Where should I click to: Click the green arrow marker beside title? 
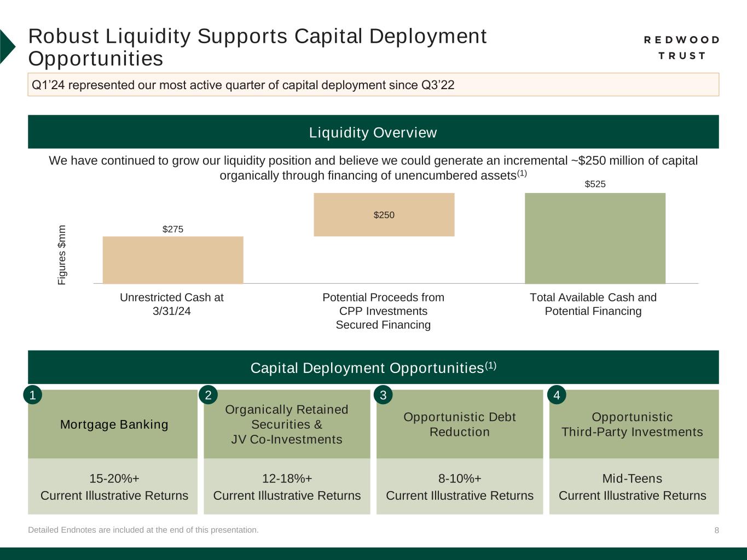[x=7, y=46]
